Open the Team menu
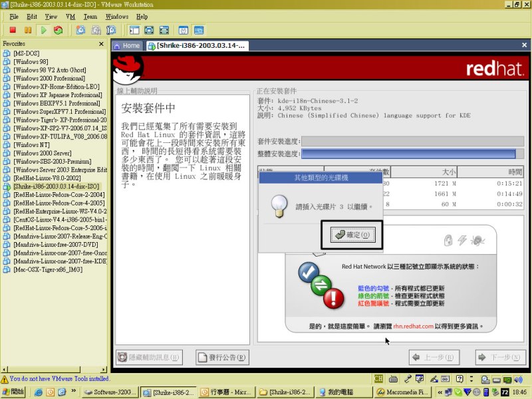The width and height of the screenshot is (532, 399). (x=90, y=17)
